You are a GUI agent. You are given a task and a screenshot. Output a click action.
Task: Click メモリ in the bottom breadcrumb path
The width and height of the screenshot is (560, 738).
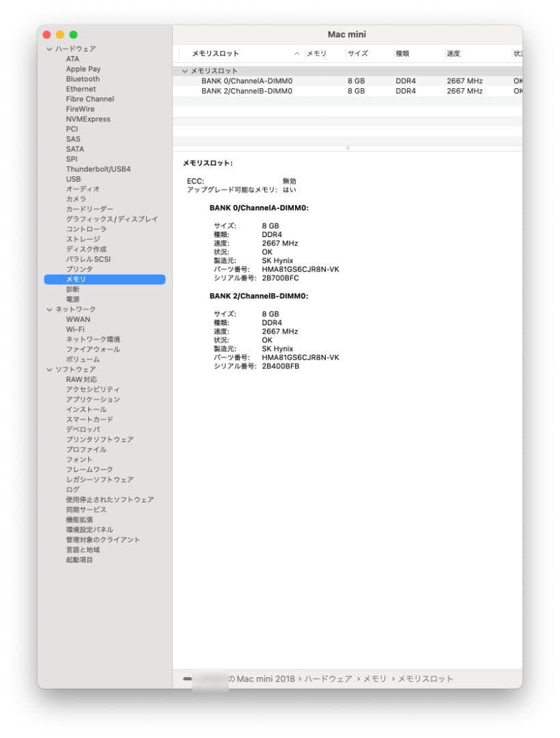click(374, 679)
